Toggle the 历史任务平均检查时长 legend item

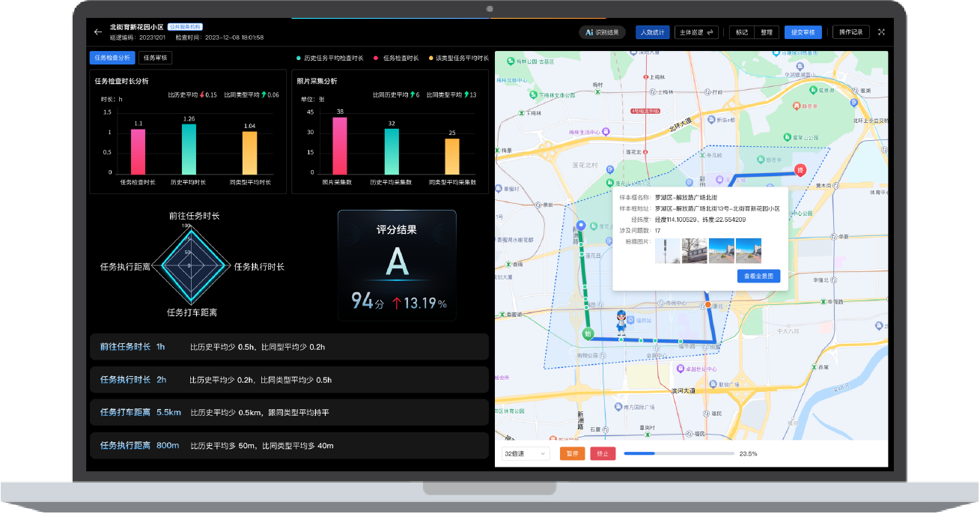pyautogui.click(x=330, y=58)
